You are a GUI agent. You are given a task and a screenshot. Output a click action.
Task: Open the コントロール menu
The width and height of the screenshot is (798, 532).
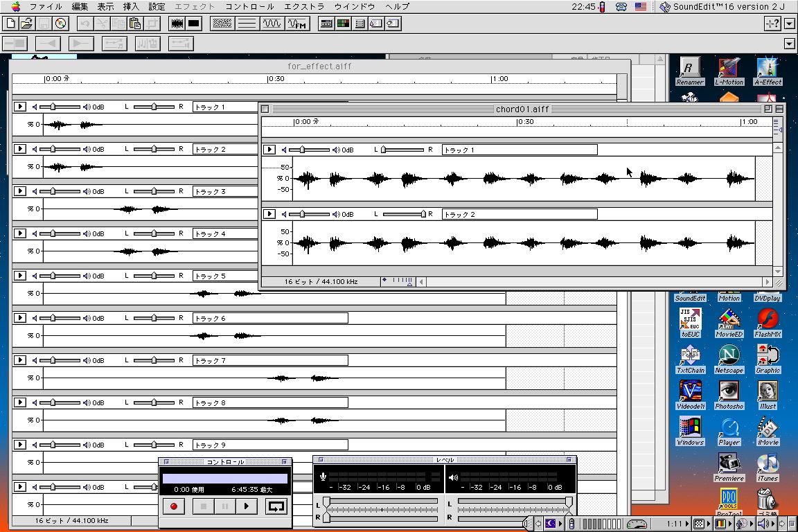pos(249,7)
